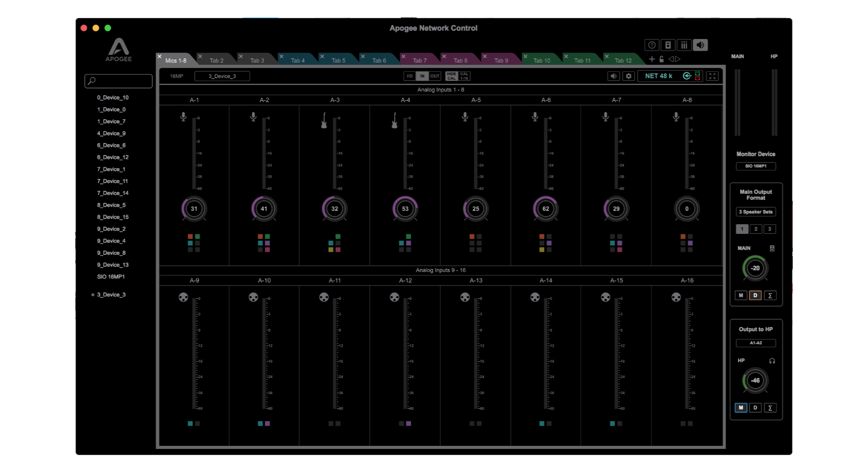
Task: Switch to Tab 4
Action: pos(298,60)
